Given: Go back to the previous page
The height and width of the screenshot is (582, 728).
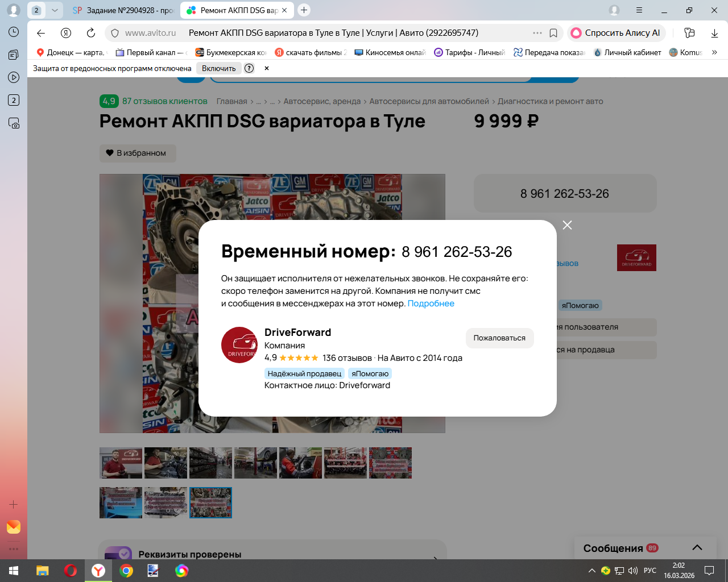Looking at the screenshot, I should pos(41,33).
